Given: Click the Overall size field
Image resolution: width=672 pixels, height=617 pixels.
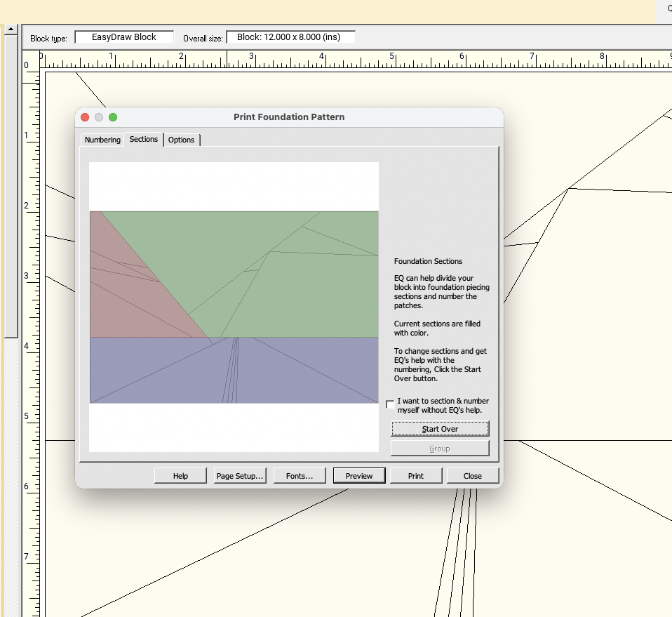Looking at the screenshot, I should [x=290, y=37].
